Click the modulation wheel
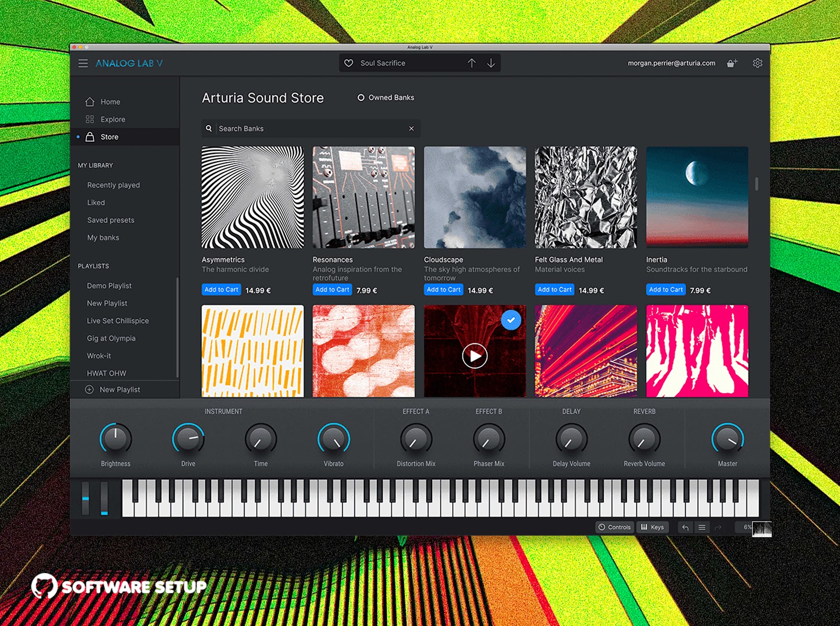This screenshot has width=840, height=626. tap(104, 498)
